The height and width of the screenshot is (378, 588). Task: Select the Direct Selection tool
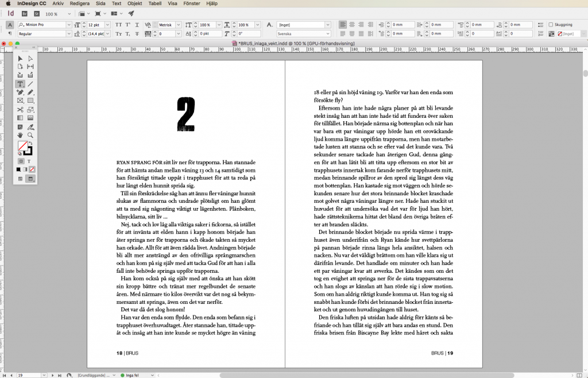click(x=30, y=59)
